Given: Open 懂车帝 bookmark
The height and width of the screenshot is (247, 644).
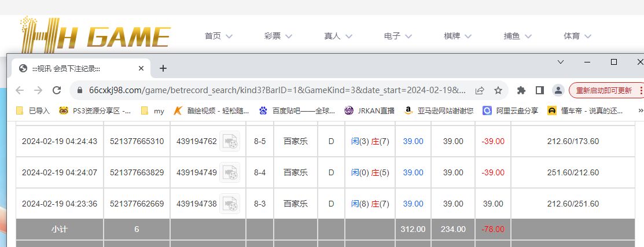Looking at the screenshot, I should pyautogui.click(x=585, y=111).
